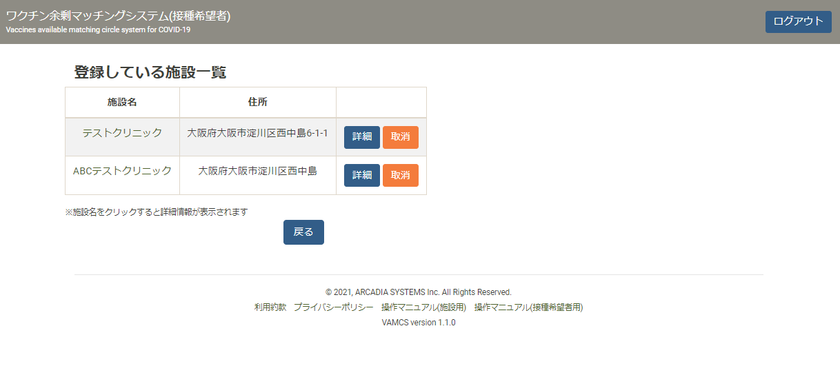Screen dimensions: 840x388
Task: Click the ログアウト button
Action: click(798, 21)
